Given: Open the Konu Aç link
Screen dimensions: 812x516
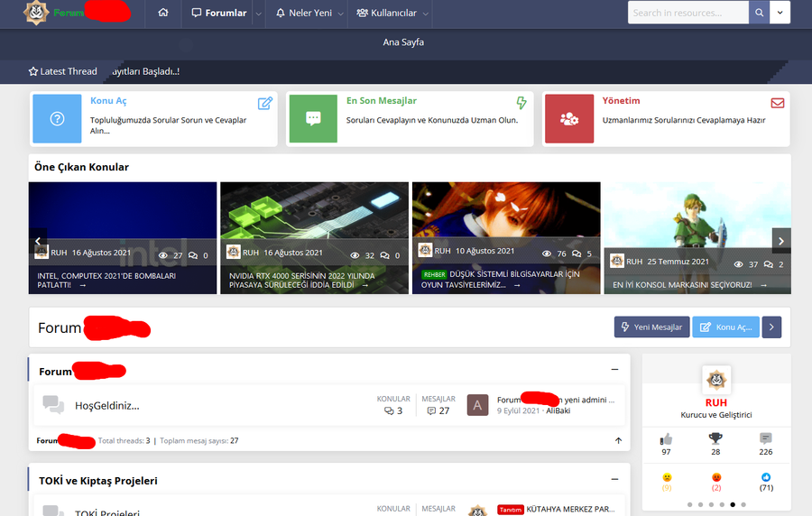Looking at the screenshot, I should tap(108, 101).
